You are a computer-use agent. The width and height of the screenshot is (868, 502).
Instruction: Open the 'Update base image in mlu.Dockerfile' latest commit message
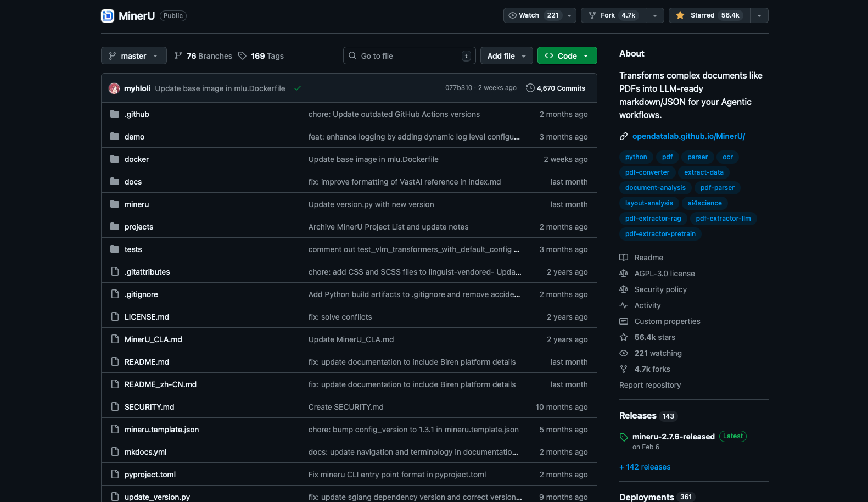220,88
